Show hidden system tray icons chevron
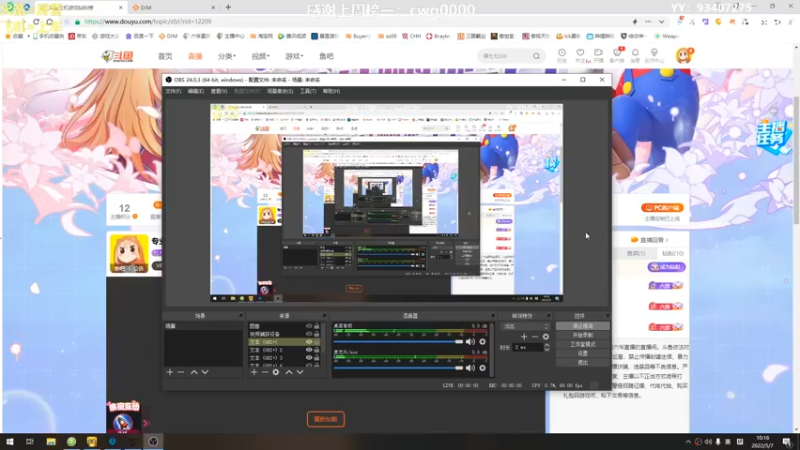Image resolution: width=800 pixels, height=450 pixels. click(688, 442)
